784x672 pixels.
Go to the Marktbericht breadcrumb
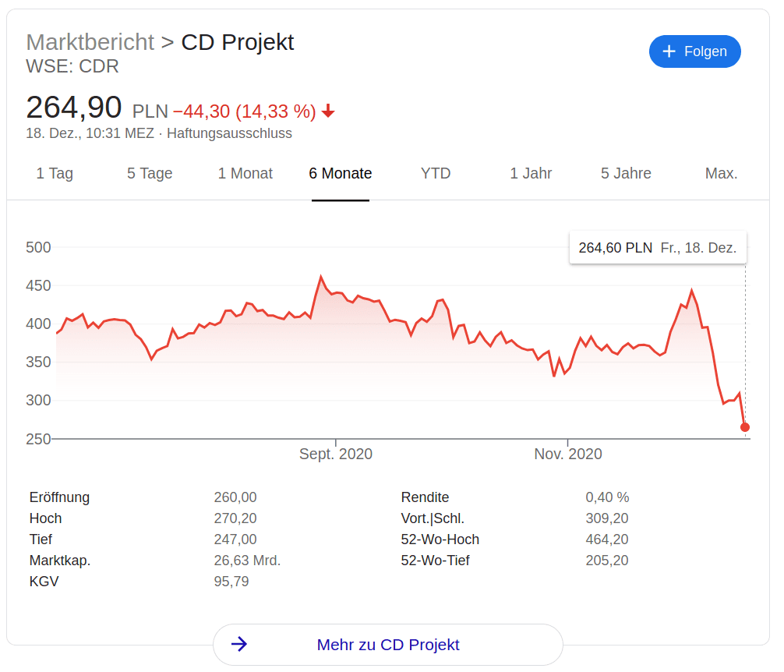[90, 42]
